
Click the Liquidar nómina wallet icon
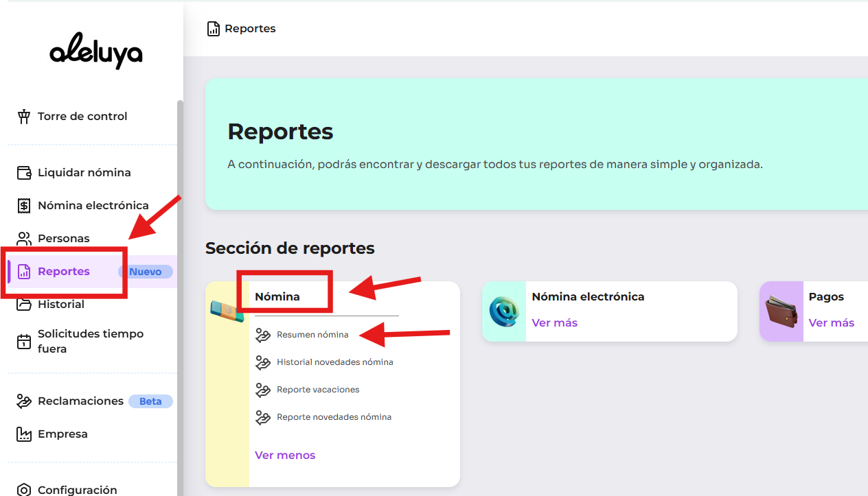25,173
